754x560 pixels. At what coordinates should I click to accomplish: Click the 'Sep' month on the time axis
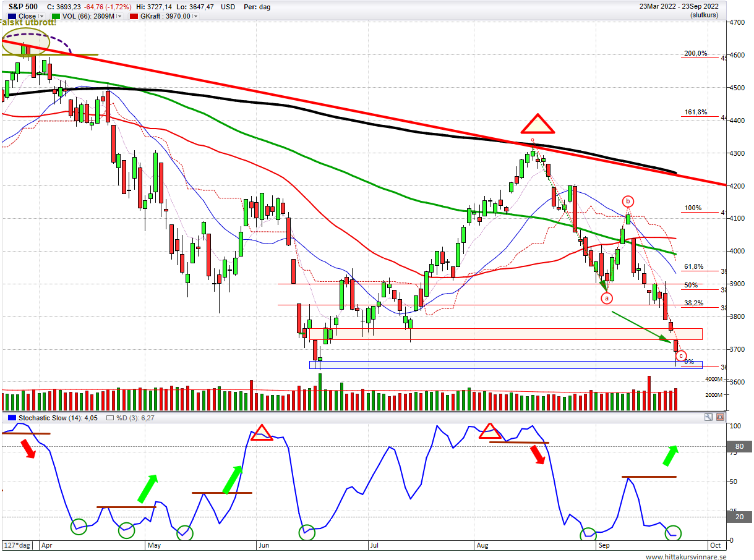604,546
